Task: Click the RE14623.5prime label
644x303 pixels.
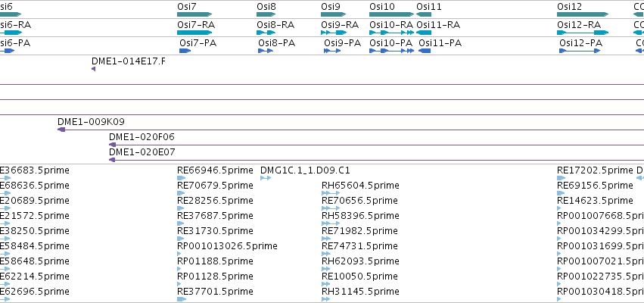Action: point(595,201)
